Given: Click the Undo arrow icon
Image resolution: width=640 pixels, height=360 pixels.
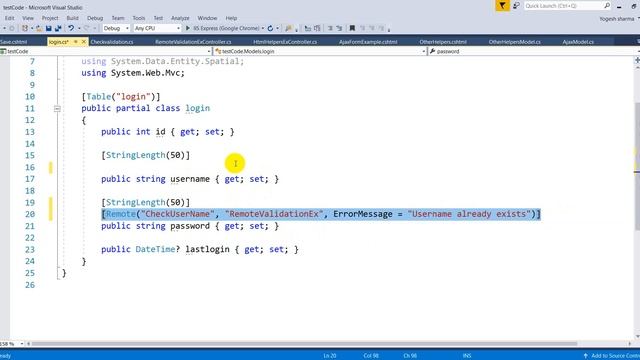Looking at the screenshot, I should click(x=71, y=28).
